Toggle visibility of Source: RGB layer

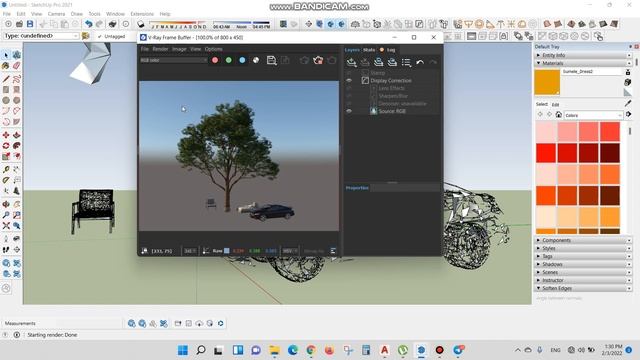(349, 111)
